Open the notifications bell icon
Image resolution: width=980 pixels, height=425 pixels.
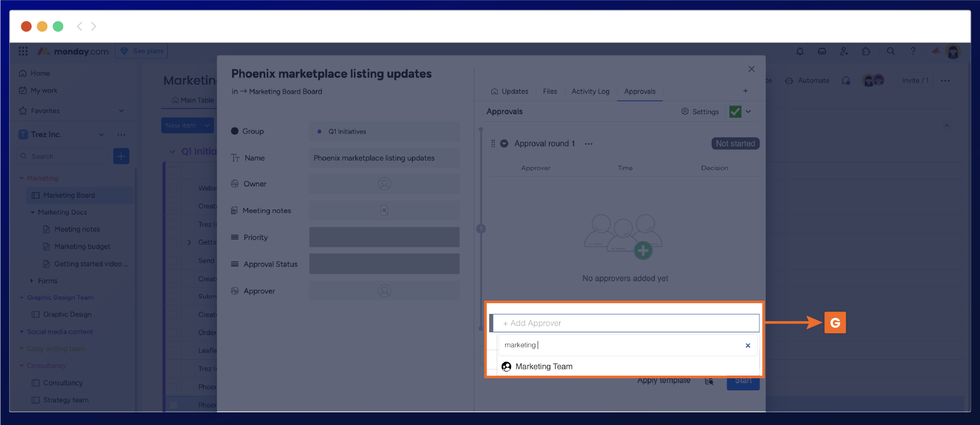click(799, 51)
